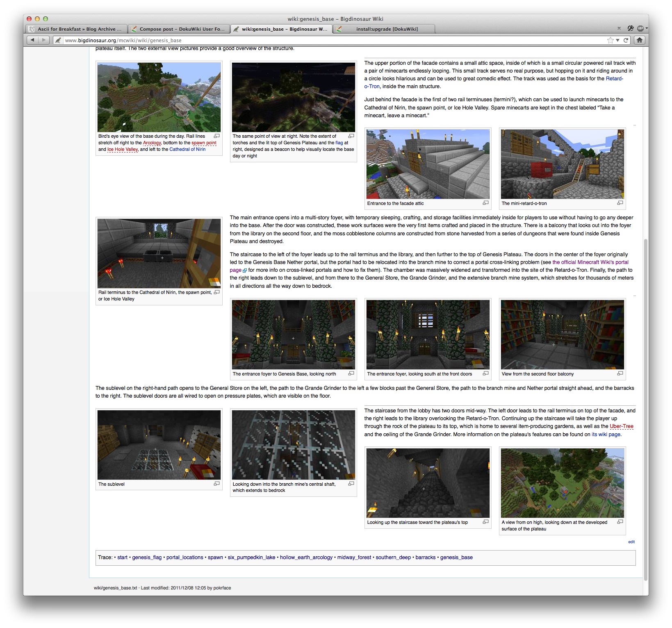This screenshot has height=628, width=672.
Task: Open portal_locations in the Trace breadcrumbs
Action: [x=185, y=557]
